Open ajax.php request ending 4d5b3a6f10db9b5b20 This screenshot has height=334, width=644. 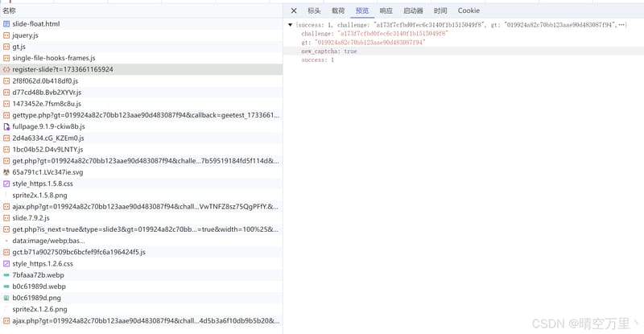coord(142,321)
